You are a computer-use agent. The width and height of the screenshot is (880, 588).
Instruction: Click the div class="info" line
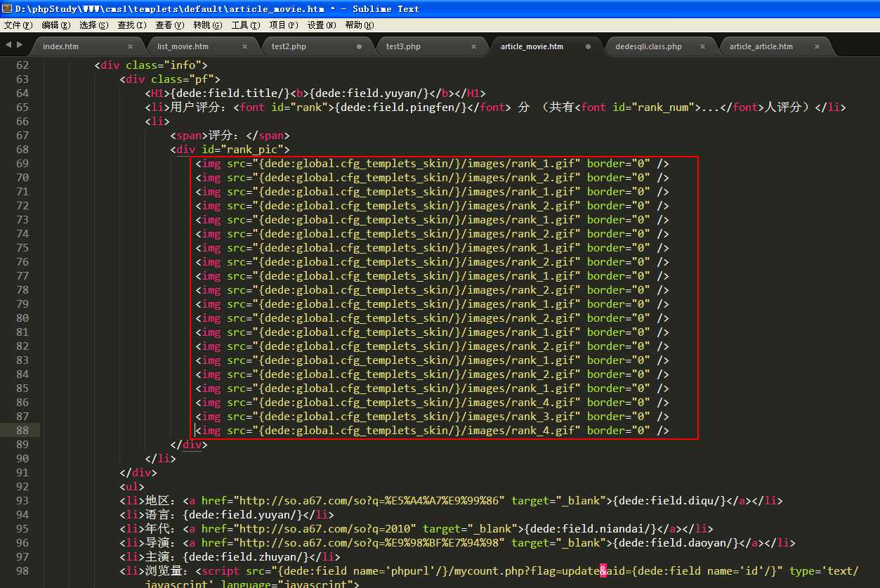coord(151,65)
